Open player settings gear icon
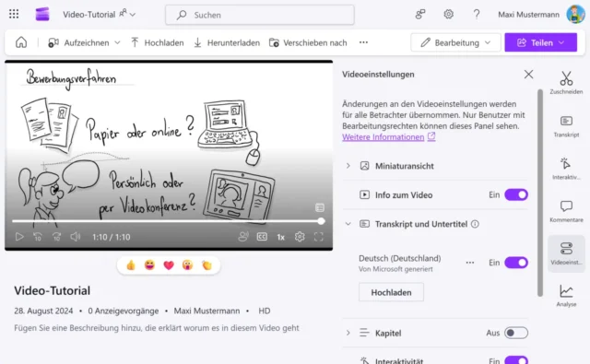This screenshot has height=364, width=590. click(x=300, y=237)
